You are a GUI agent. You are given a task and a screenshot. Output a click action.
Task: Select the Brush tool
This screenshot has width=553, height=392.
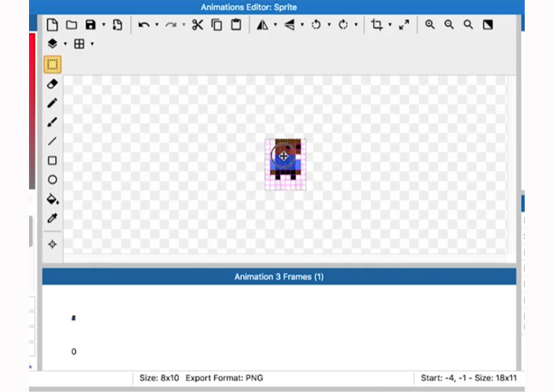click(x=52, y=122)
